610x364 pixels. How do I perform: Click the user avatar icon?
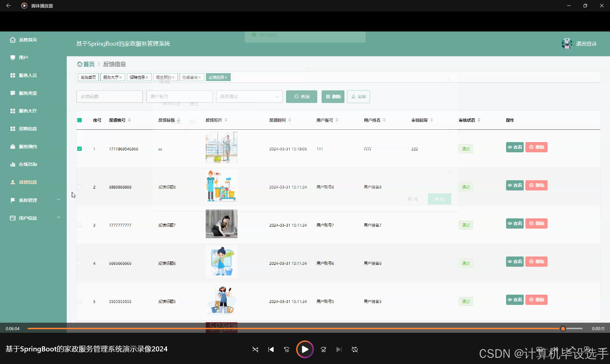(567, 44)
